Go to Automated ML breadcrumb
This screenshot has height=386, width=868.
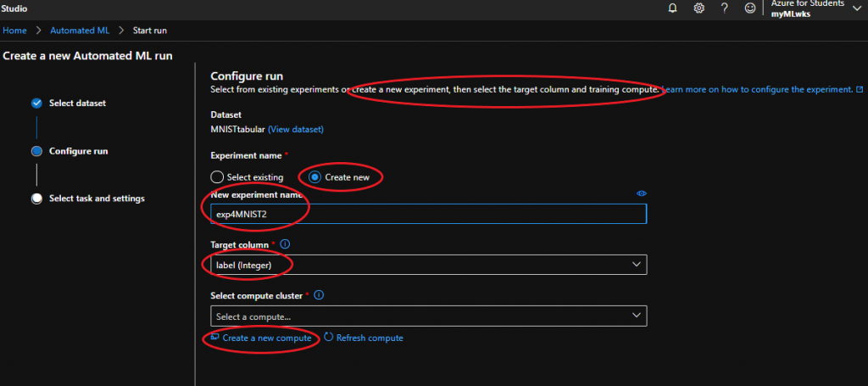(80, 31)
